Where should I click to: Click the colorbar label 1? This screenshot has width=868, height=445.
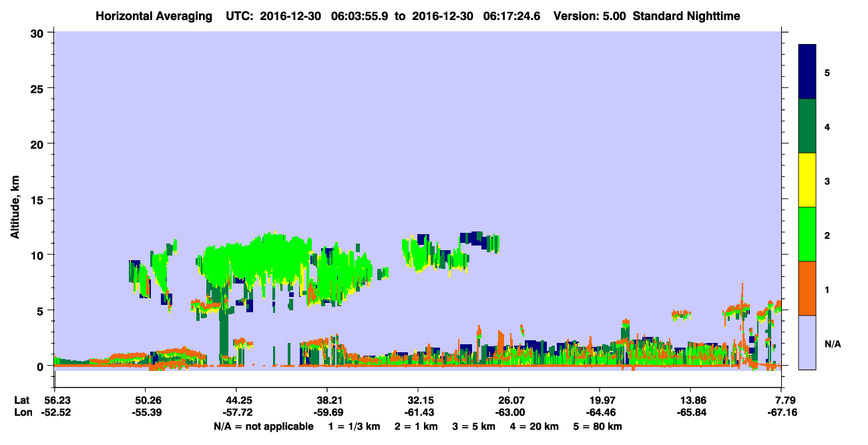pyautogui.click(x=827, y=289)
